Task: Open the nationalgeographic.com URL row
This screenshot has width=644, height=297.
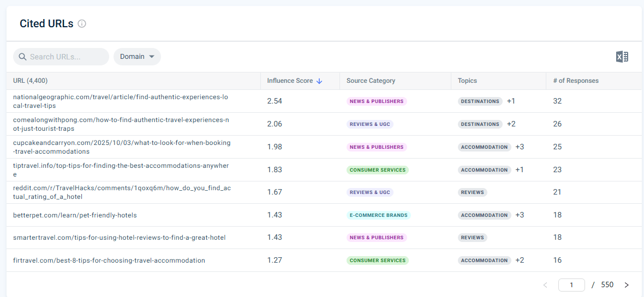Action: click(121, 101)
